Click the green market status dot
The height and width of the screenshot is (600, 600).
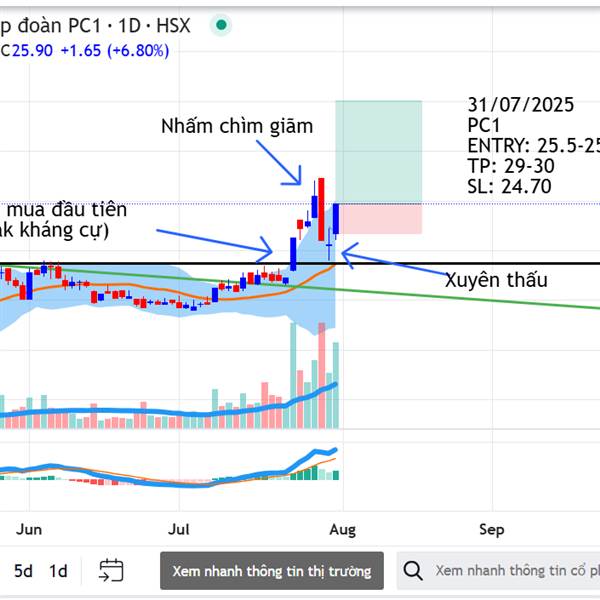click(221, 25)
